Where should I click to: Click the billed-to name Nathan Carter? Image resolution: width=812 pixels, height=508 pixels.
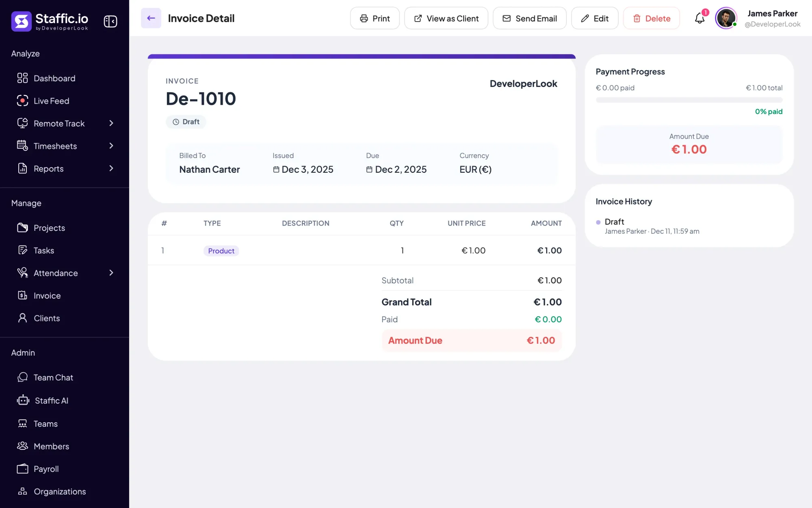coord(209,169)
